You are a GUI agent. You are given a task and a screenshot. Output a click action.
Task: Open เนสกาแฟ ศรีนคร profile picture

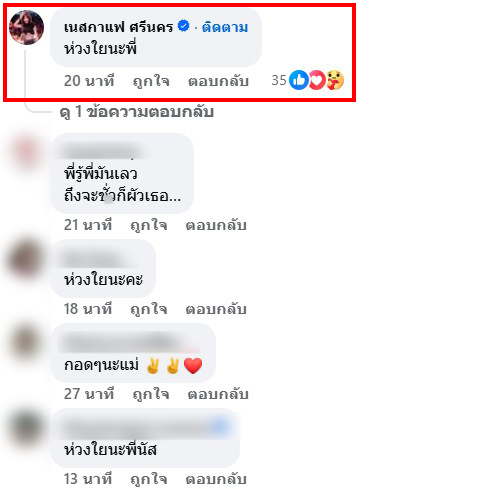click(x=27, y=28)
